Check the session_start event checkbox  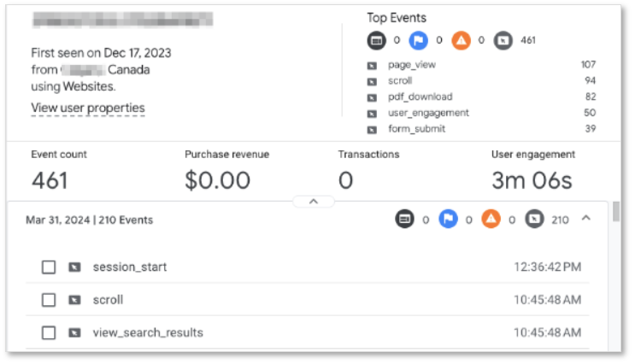pos(49,267)
